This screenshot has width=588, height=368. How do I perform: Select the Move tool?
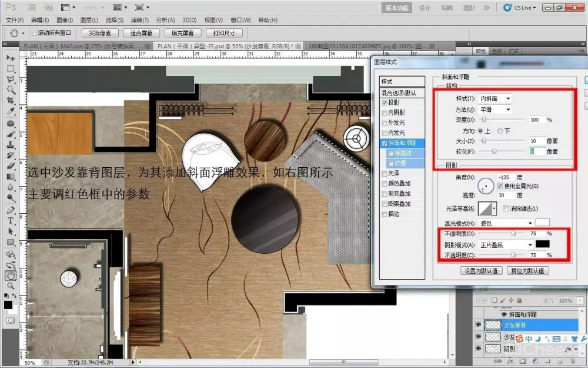[x=11, y=58]
